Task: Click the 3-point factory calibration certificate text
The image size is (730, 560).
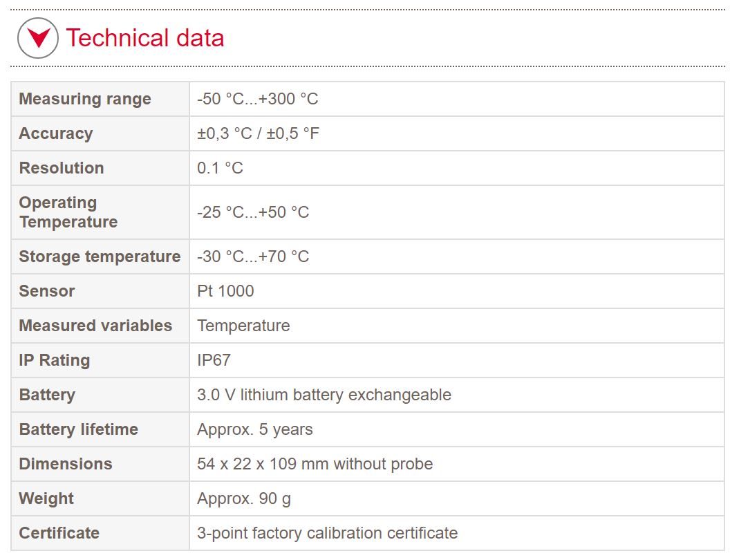Action: click(x=327, y=533)
